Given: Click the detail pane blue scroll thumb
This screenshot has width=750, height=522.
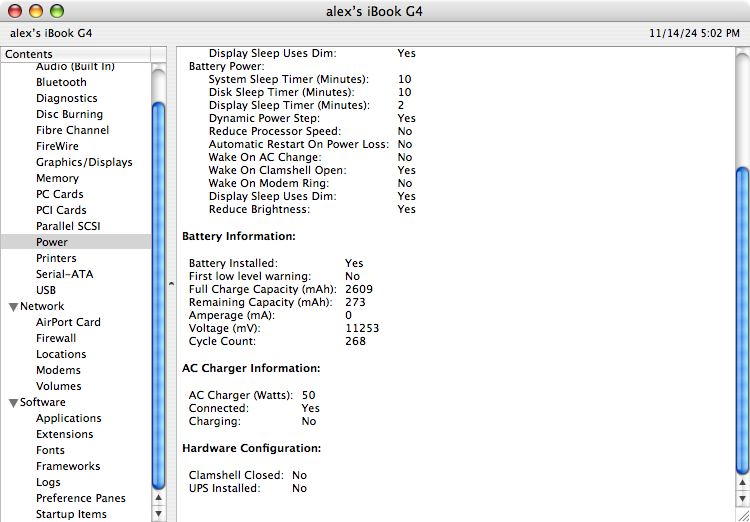Looking at the screenshot, I should point(742,321).
